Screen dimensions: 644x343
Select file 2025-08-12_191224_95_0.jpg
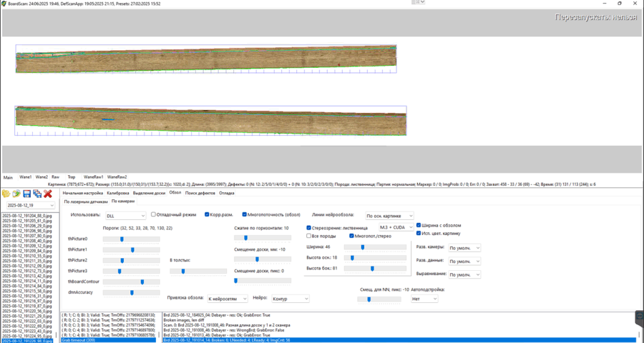(27, 335)
